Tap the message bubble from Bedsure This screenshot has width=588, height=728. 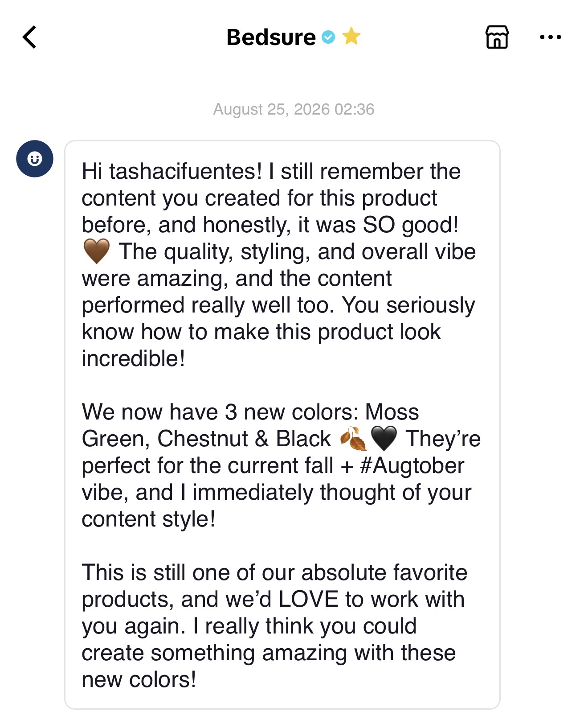coord(282,424)
